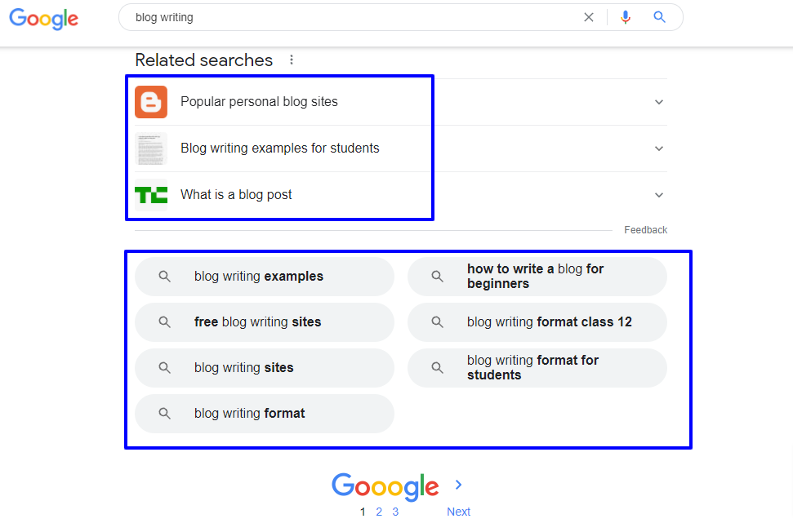Click the Google logo in header
This screenshot has width=793, height=532.
coord(44,18)
